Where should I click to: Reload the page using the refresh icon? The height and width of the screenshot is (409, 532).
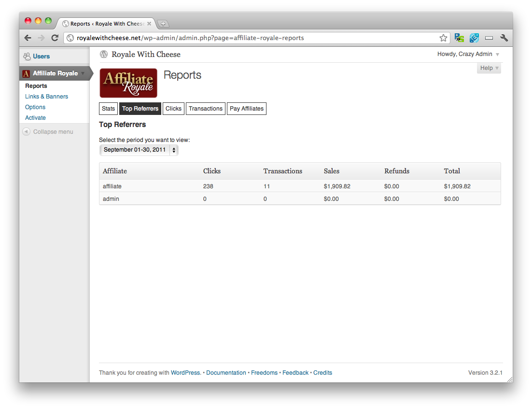click(55, 37)
